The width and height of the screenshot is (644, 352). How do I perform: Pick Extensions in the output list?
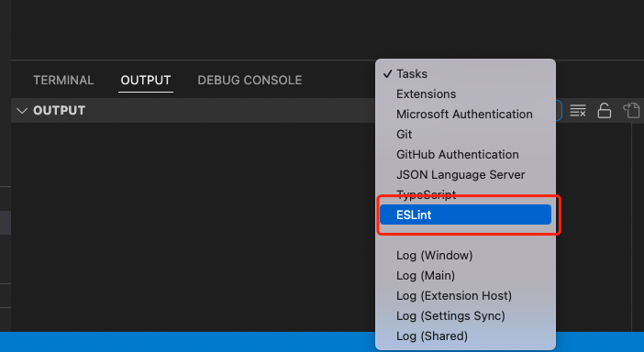(x=465, y=93)
